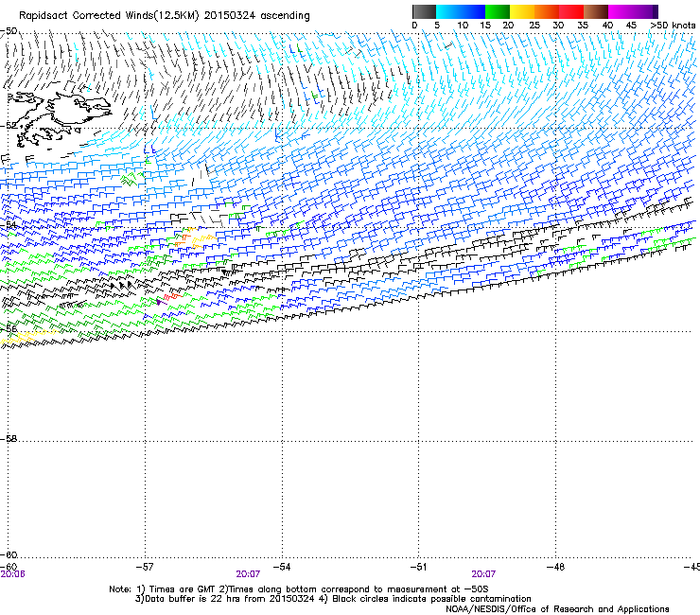Select the green 15-20 knots legend segment
Image resolution: width=700 pixels, height=615 pixels.
[498, 11]
